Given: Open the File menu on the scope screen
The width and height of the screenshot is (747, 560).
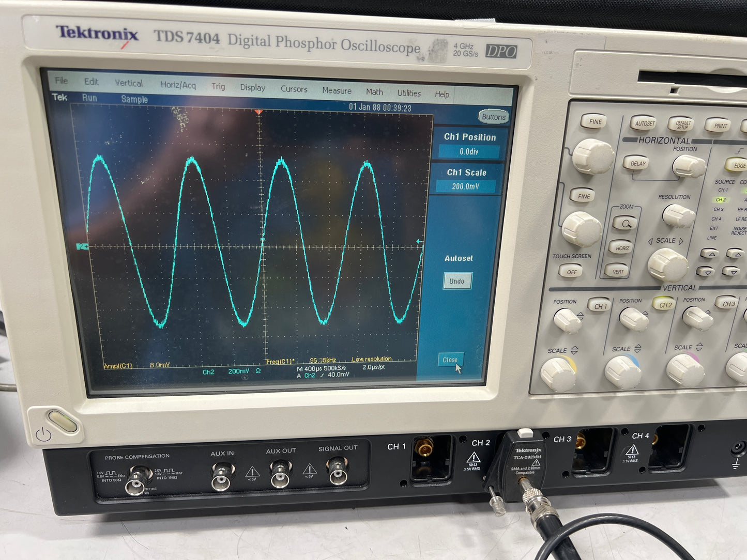Looking at the screenshot, I should point(62,80).
